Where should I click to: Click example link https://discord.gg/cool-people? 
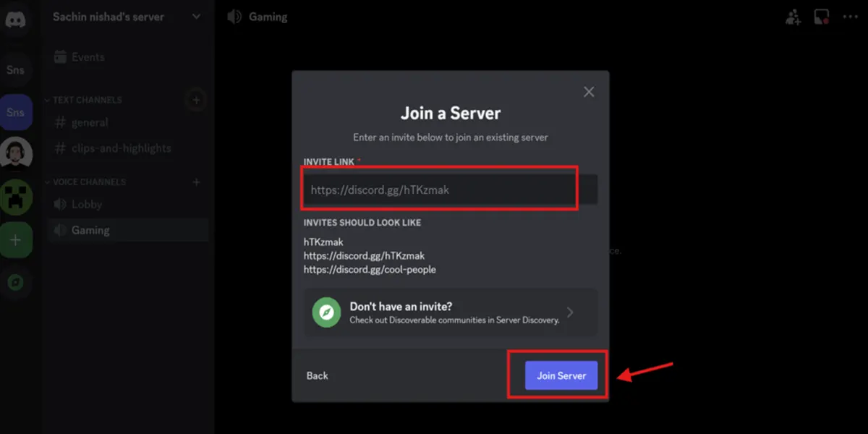point(370,269)
